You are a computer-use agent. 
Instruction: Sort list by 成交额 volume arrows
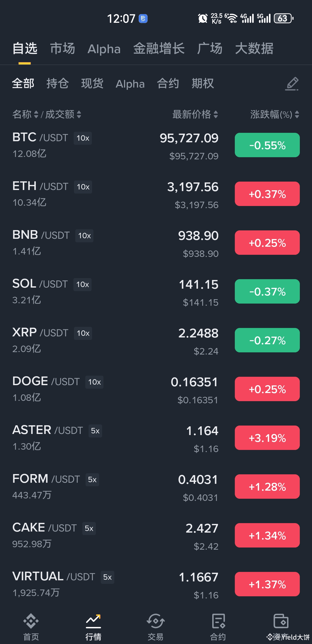pos(79,114)
